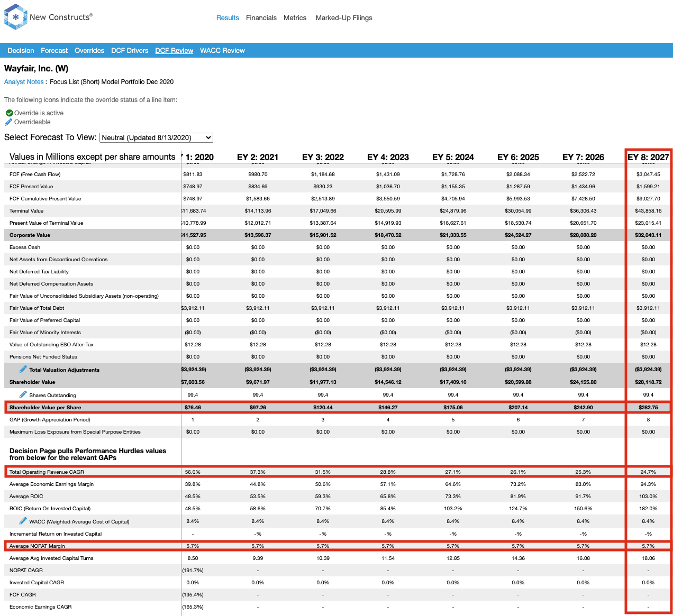673x616 pixels.
Task: Click the $97.26 per share value
Action: [258, 408]
